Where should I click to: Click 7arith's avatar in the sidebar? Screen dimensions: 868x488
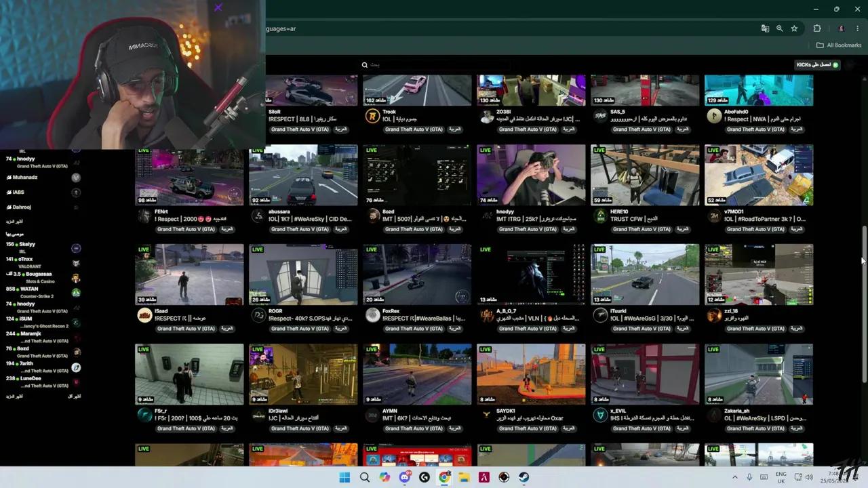pos(76,367)
